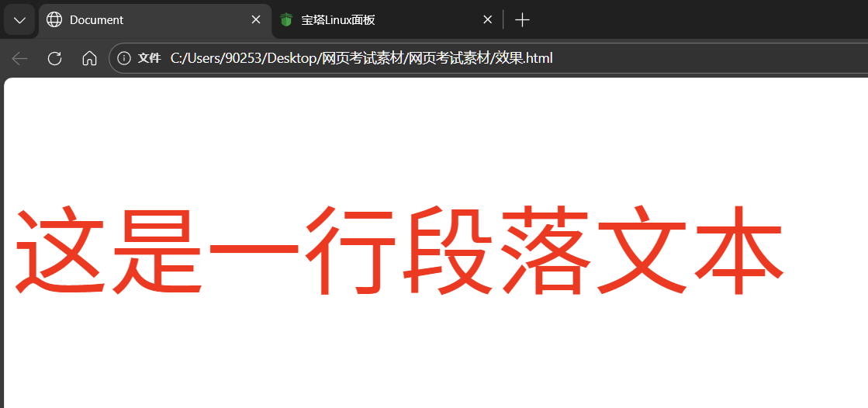Open the tab search dropdown chevron

19,19
